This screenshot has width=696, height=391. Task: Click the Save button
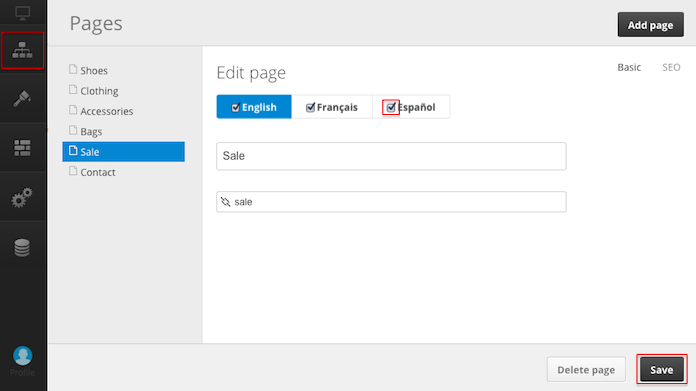click(x=661, y=369)
